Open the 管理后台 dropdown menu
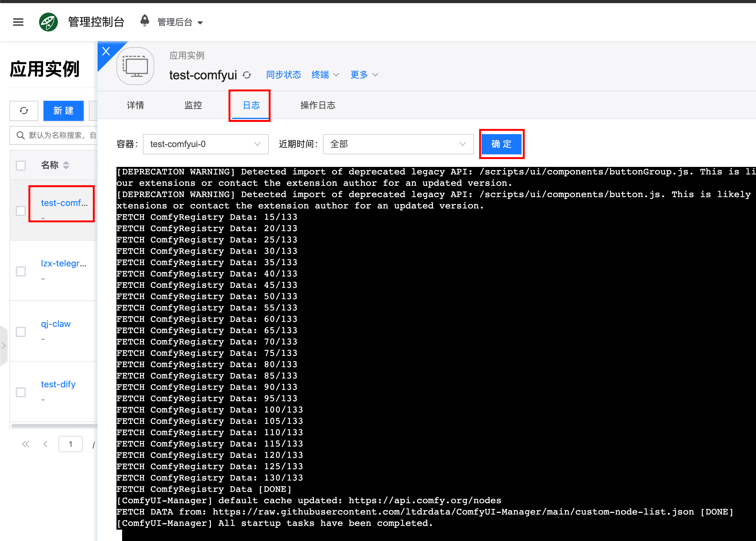 [x=180, y=22]
